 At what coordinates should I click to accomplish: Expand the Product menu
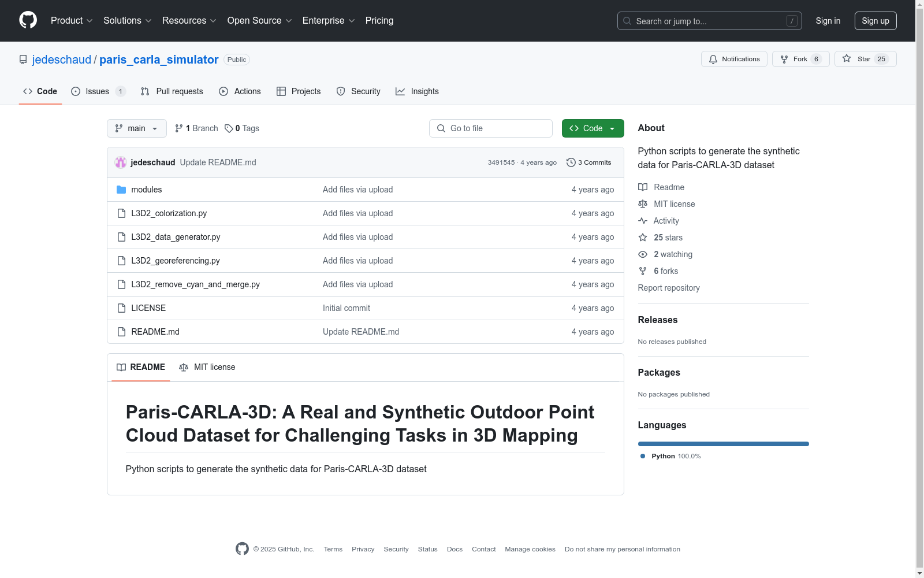72,21
